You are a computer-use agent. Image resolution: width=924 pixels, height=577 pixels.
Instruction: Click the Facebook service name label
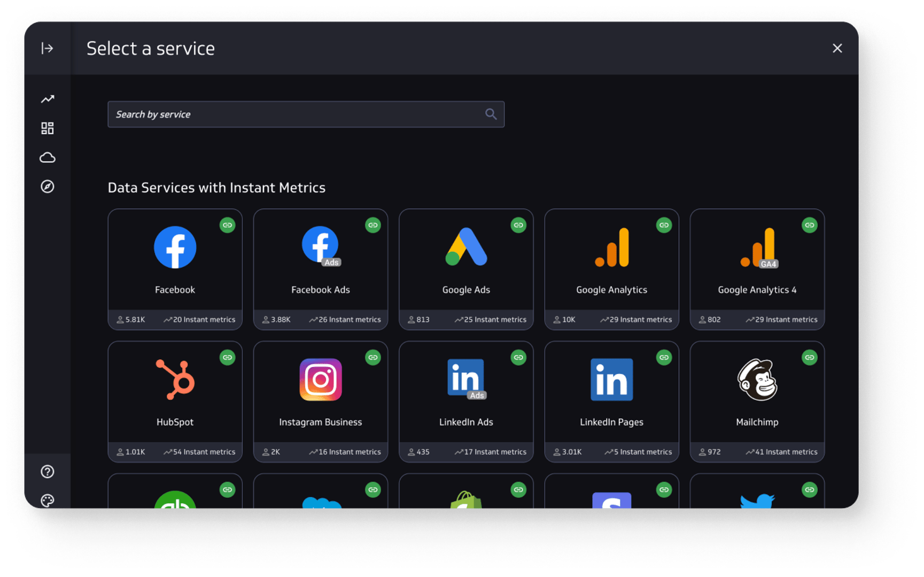(x=175, y=290)
